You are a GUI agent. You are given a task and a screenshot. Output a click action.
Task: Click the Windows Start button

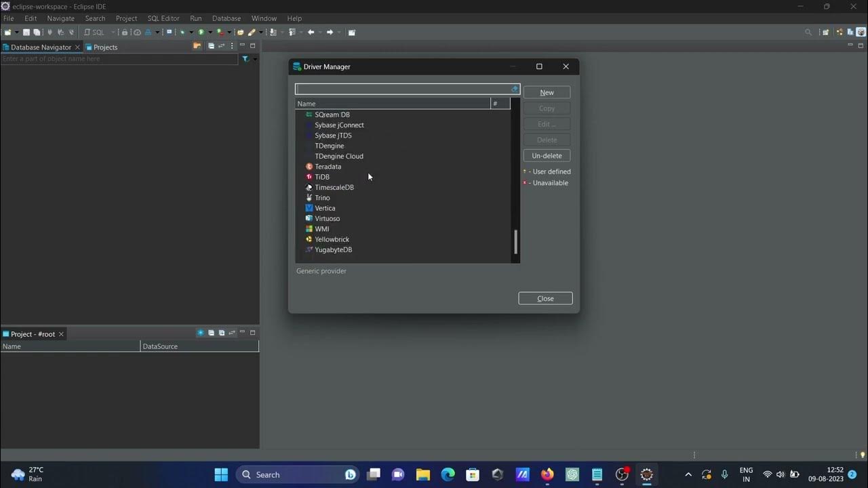click(221, 474)
